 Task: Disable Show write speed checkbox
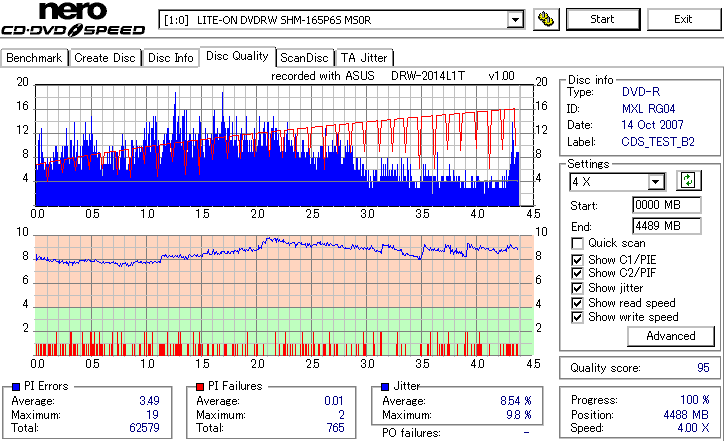tap(577, 317)
